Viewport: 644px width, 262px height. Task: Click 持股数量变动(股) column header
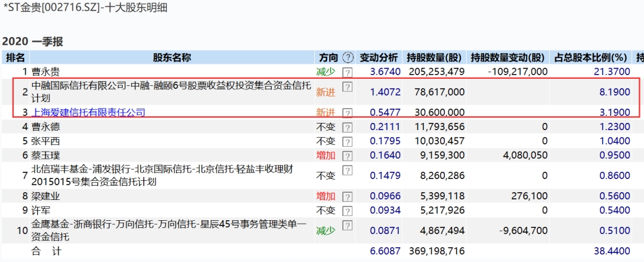[507, 58]
